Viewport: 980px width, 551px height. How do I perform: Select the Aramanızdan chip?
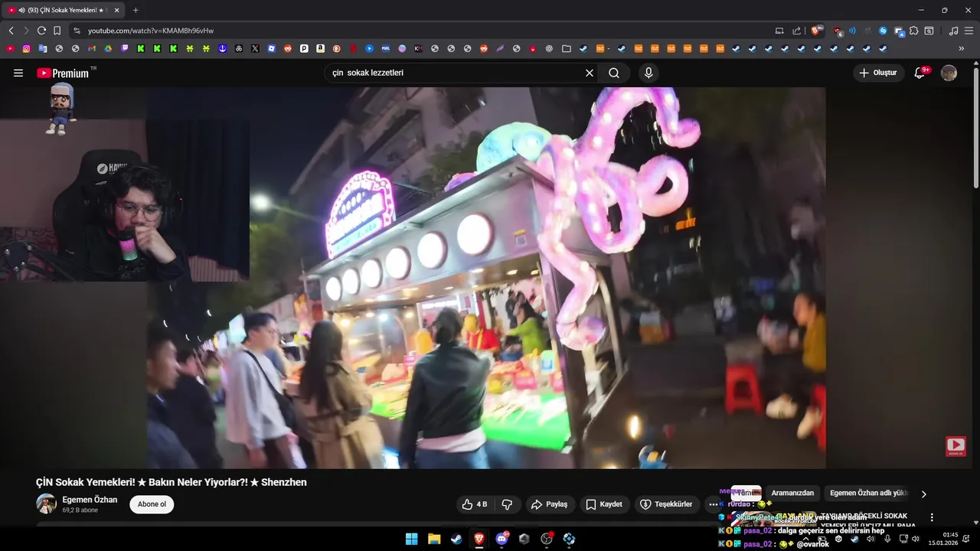tap(792, 493)
